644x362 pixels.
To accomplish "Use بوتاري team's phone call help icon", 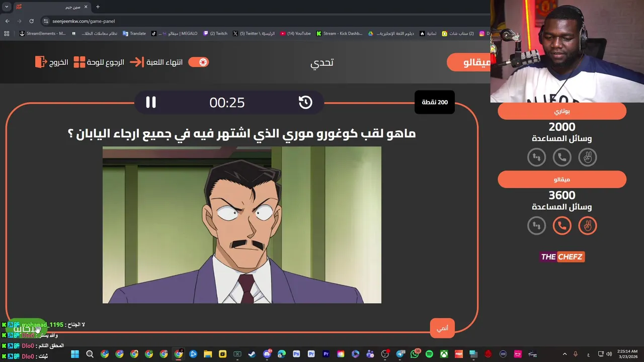I will click(562, 158).
